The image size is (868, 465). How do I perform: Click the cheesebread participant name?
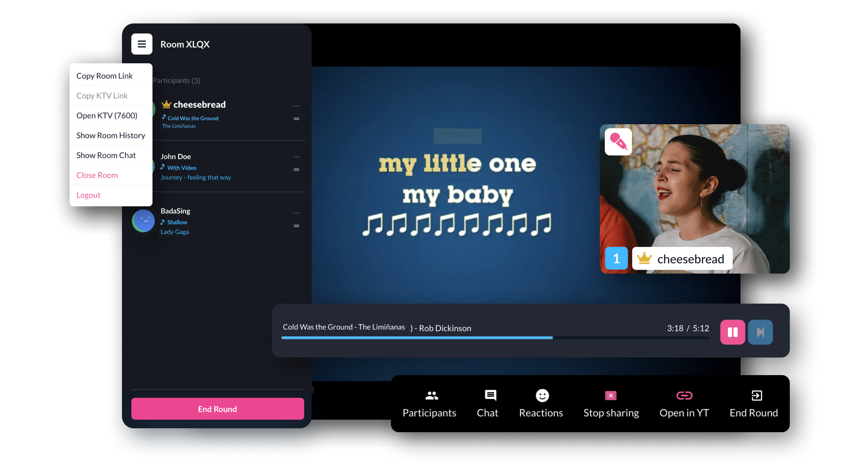coord(199,104)
